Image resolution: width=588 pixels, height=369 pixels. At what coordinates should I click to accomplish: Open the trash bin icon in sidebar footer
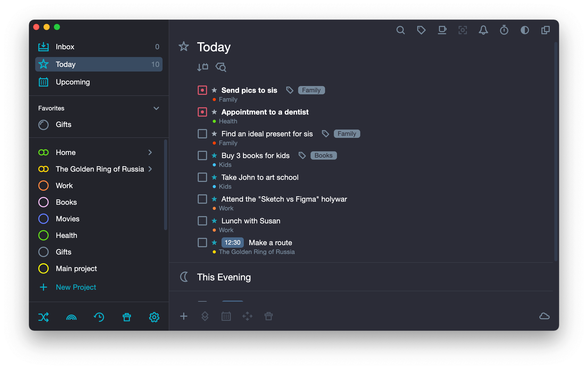tap(127, 317)
